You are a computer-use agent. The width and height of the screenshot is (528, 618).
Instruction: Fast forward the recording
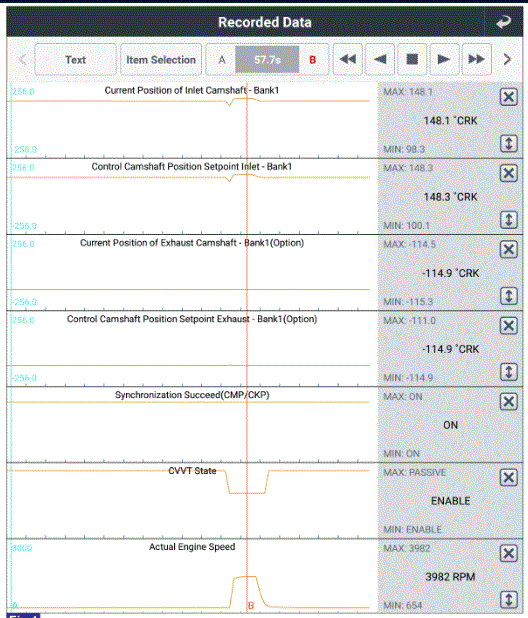pos(477,60)
